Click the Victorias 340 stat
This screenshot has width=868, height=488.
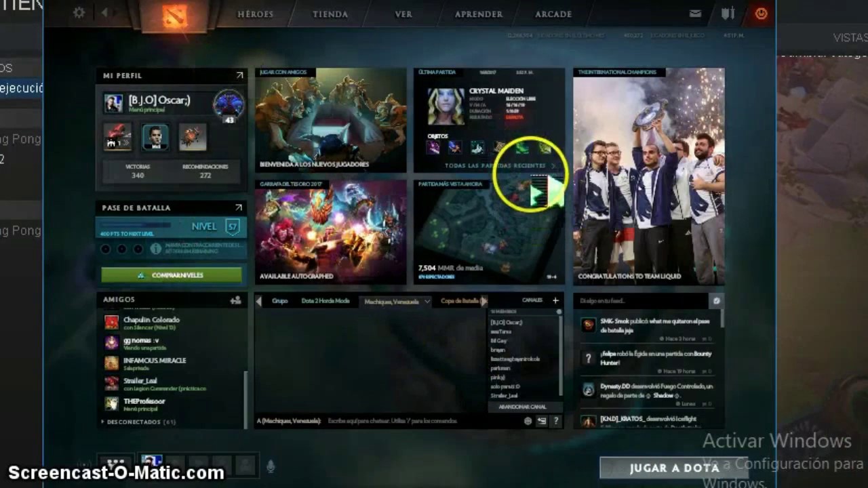138,171
